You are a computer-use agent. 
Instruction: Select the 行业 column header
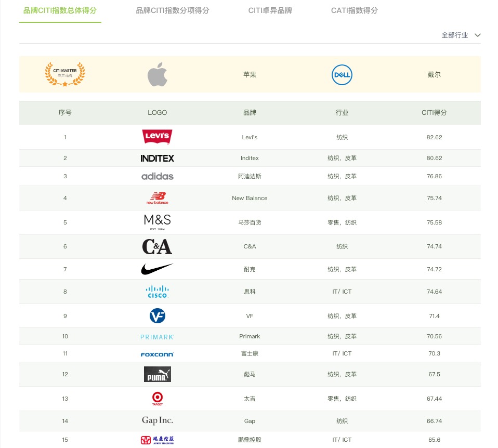(x=342, y=113)
